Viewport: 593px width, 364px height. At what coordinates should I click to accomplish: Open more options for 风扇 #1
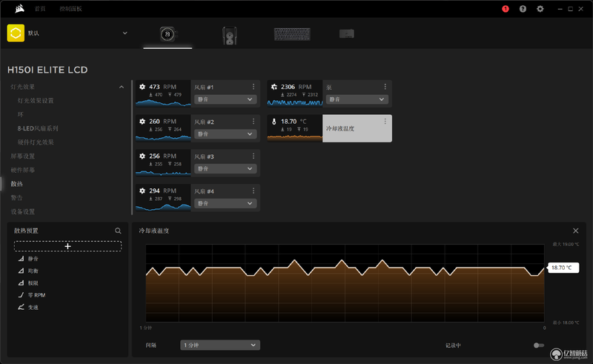point(254,87)
